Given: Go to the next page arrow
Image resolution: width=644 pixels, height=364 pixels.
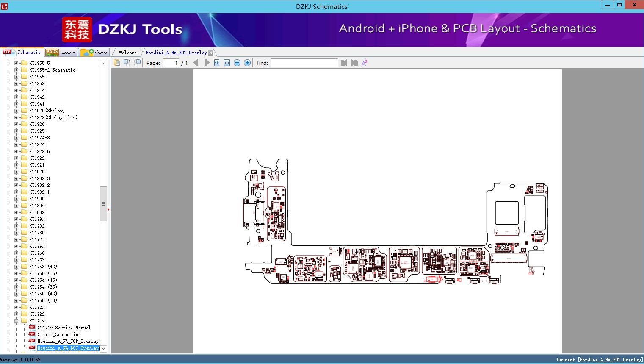Looking at the screenshot, I should point(207,63).
